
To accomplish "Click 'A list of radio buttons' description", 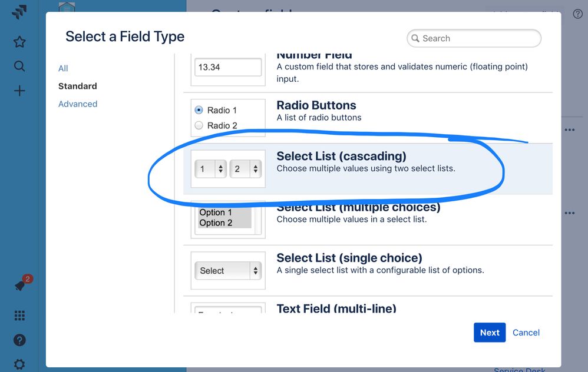I will 319,118.
